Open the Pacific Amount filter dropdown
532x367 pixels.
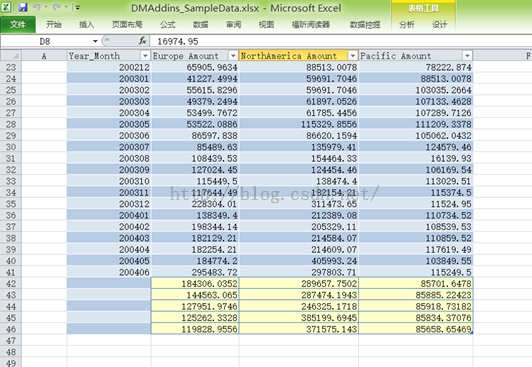click(467, 56)
